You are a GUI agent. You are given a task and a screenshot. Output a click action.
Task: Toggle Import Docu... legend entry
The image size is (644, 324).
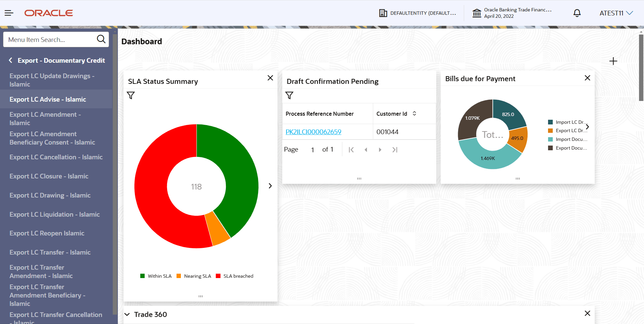[x=567, y=139]
